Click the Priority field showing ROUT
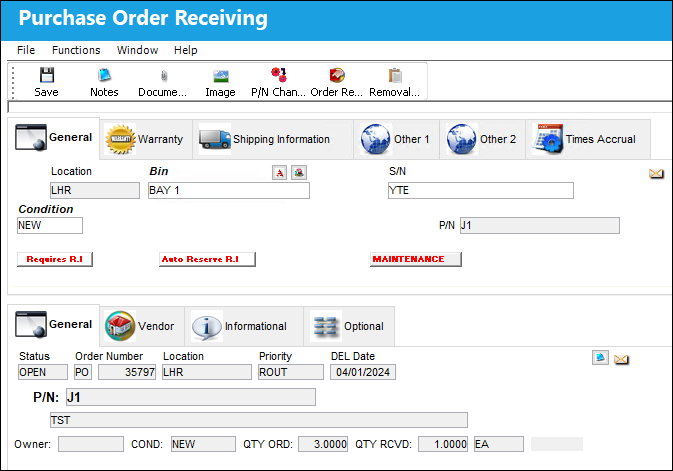The height and width of the screenshot is (471, 673). coord(291,372)
